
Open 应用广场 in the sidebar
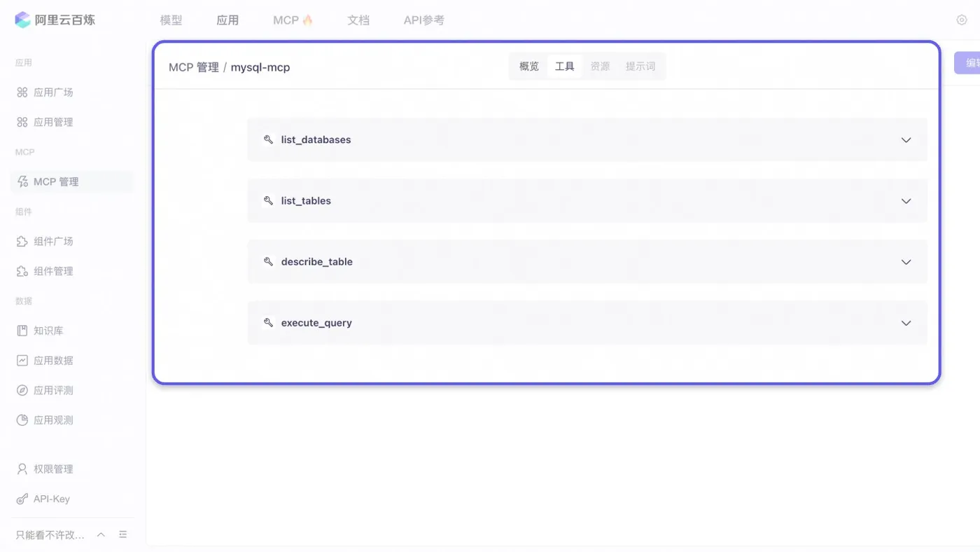tap(53, 92)
